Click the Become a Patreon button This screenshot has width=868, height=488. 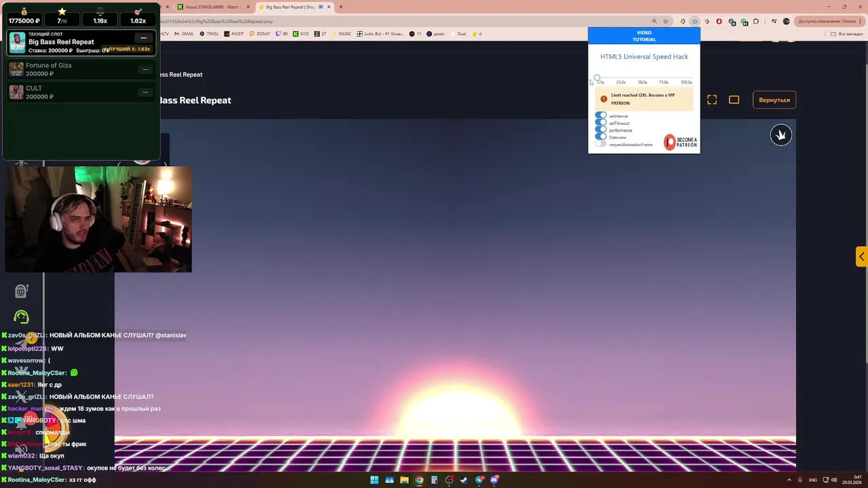(680, 142)
